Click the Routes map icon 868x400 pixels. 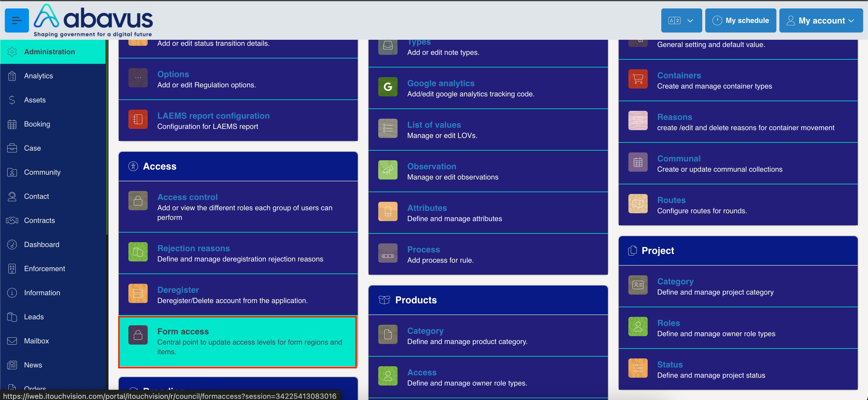tap(638, 204)
